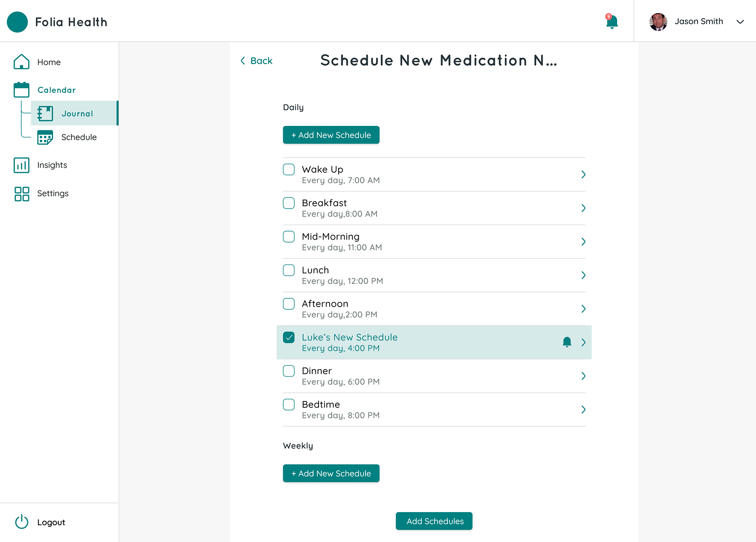The width and height of the screenshot is (756, 542).
Task: Open Insights via the bar chart icon
Action: [21, 165]
